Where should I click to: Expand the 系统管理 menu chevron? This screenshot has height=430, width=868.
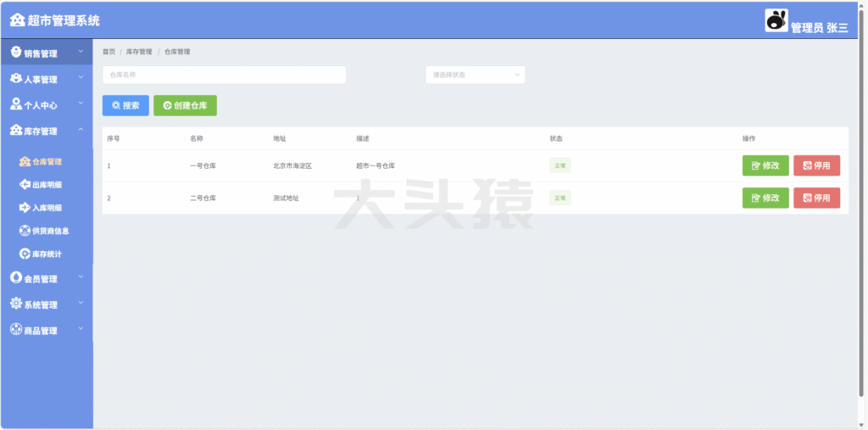coord(81,303)
